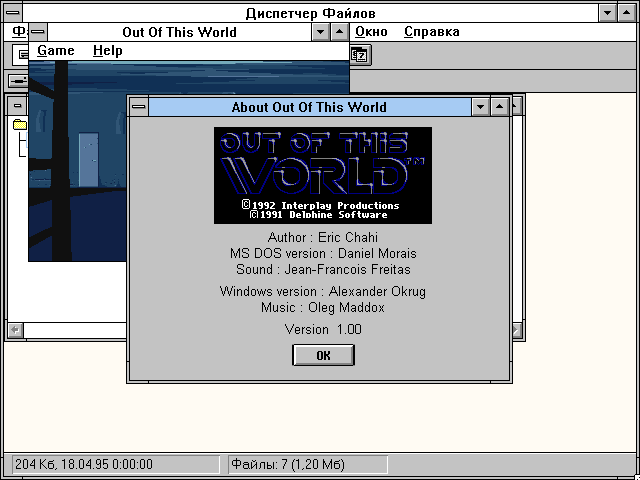Click the sort toolbar icon beside the game window
640x480 pixels.
360,55
